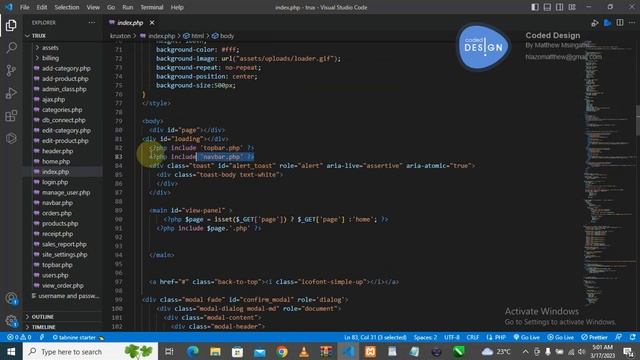Screen dimensions: 640x360
Task: Expand the TIMELINE section
Action: (43, 327)
